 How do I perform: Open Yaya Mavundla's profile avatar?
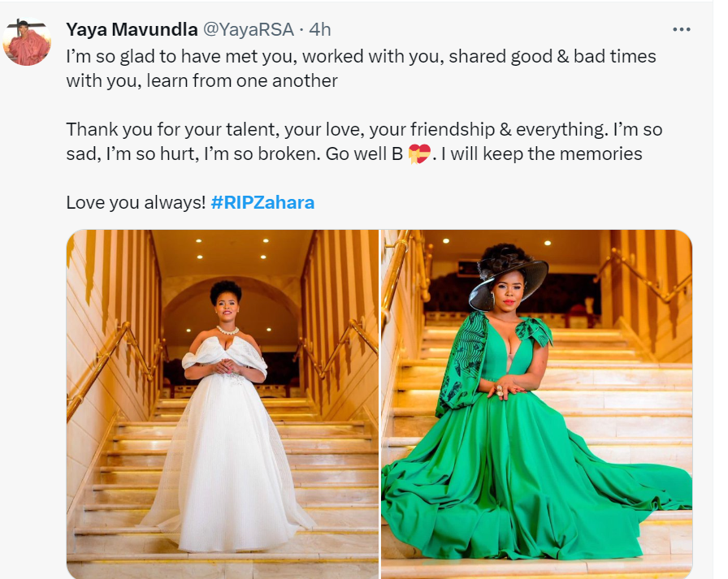click(28, 41)
